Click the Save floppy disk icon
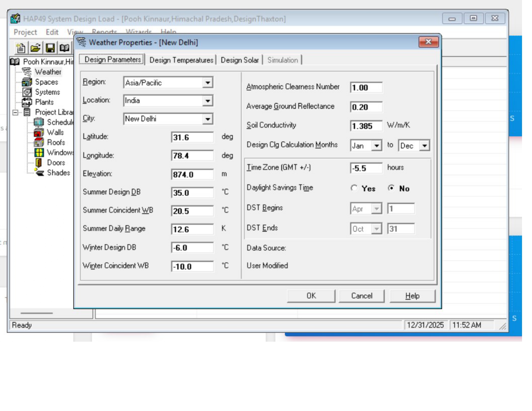Image resolution: width=532 pixels, height=411 pixels. 50,48
